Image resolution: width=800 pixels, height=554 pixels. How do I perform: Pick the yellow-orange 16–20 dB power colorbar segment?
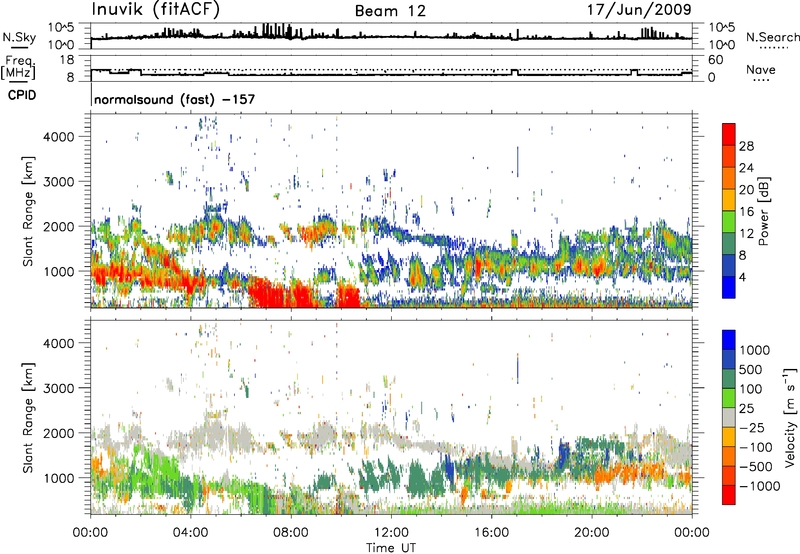(729, 200)
